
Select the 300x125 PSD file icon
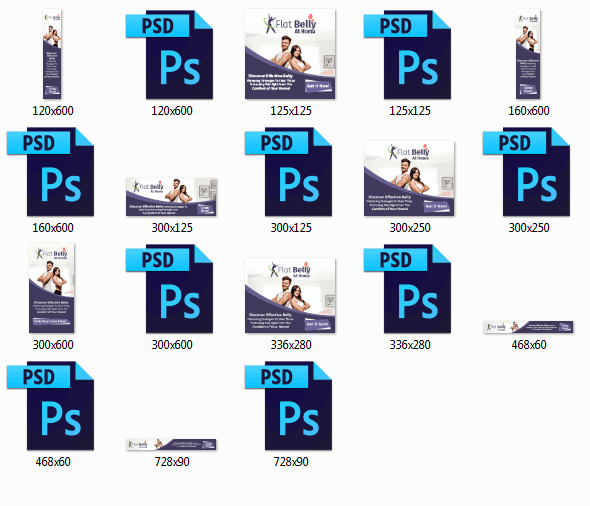289,172
